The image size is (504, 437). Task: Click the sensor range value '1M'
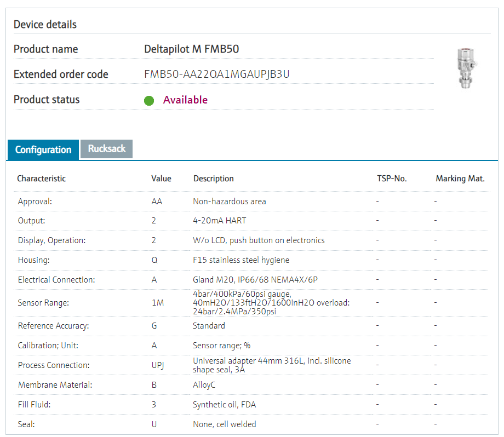click(x=158, y=303)
